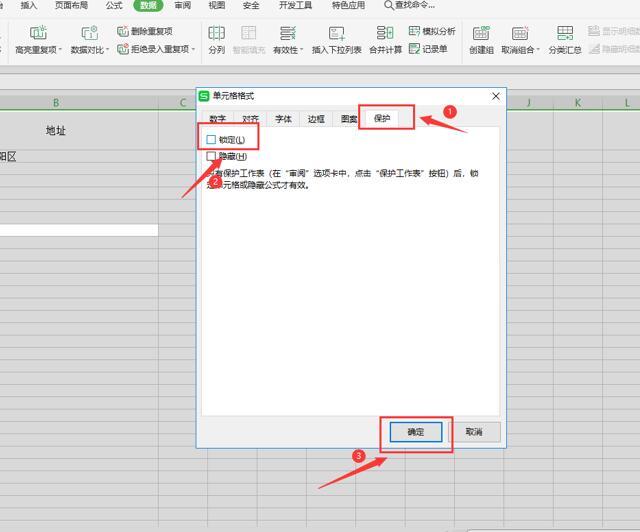Image resolution: width=640 pixels, height=532 pixels.
Task: Click the Show Detail (显示明细数据) icon
Action: click(594, 31)
